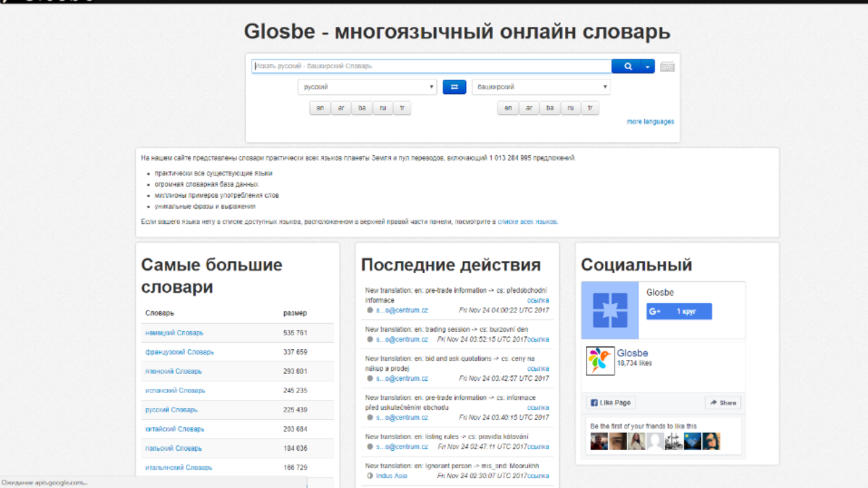Screen dimensions: 868x488
Task: Click first friend thumbnail in Facebook widget
Action: 599,442
